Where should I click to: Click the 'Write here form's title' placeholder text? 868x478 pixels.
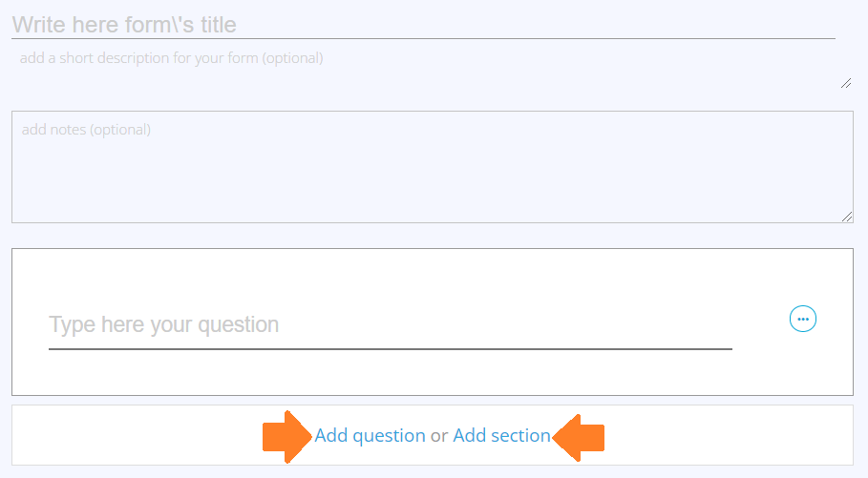tap(124, 25)
